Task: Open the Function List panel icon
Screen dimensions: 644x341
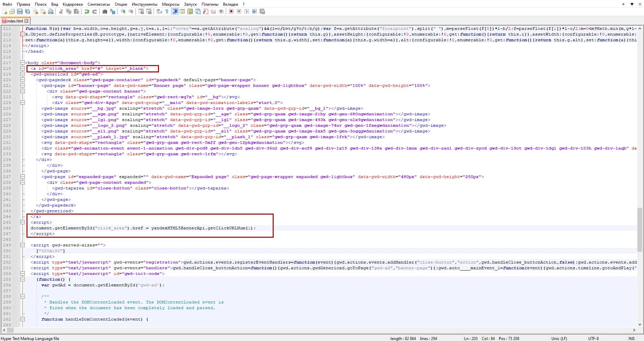Action: pyautogui.click(x=206, y=12)
